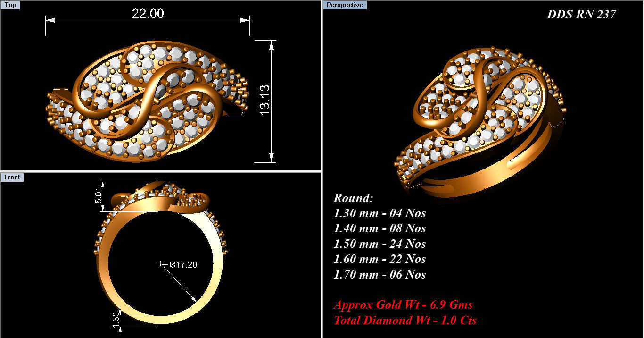Click the Round: heading text
Viewport: 644px width, 338px height.
click(x=353, y=198)
